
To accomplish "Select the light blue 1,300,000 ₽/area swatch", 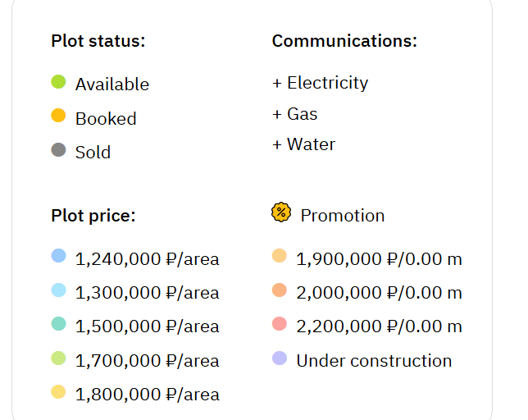I will point(58,290).
